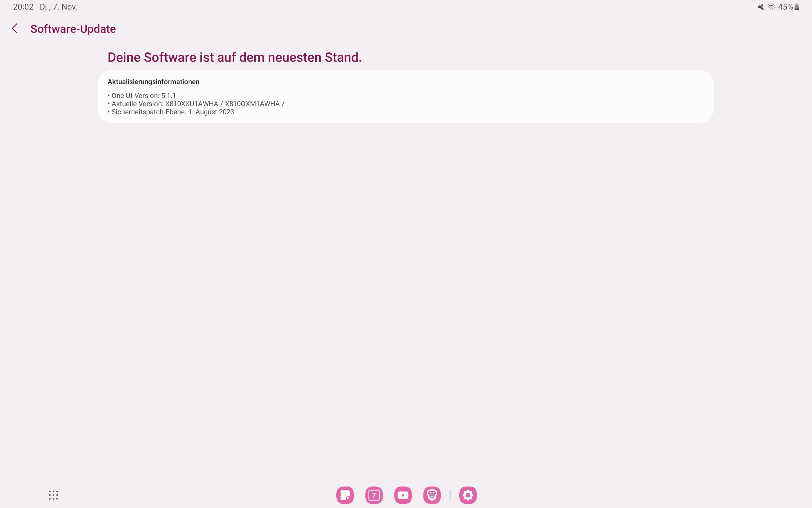
Task: Click the taskbar divider before Settings
Action: point(450,495)
